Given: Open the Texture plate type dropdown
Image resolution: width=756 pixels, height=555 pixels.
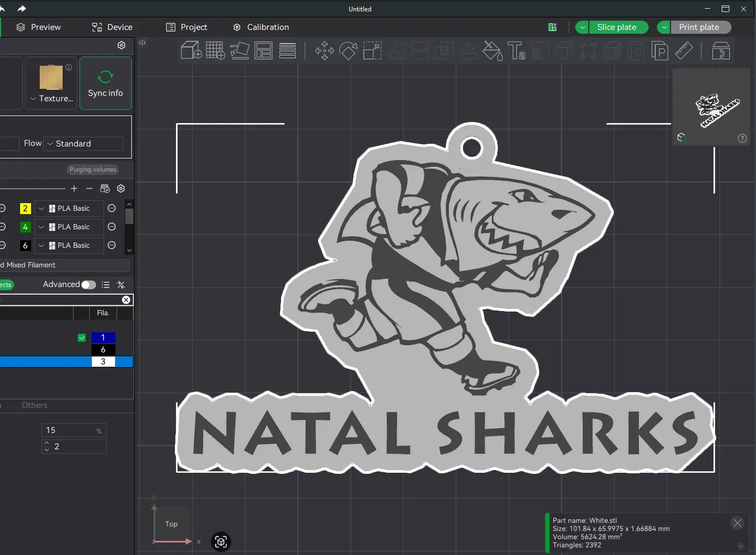Looking at the screenshot, I should (51, 99).
